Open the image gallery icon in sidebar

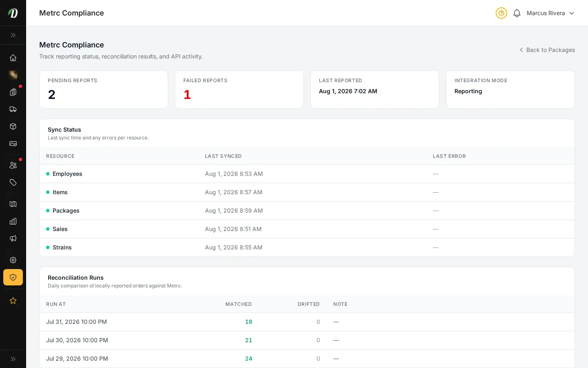pos(13,144)
